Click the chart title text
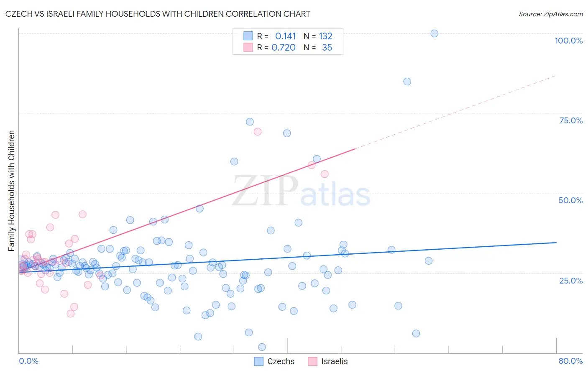The image size is (588, 373). [158, 14]
